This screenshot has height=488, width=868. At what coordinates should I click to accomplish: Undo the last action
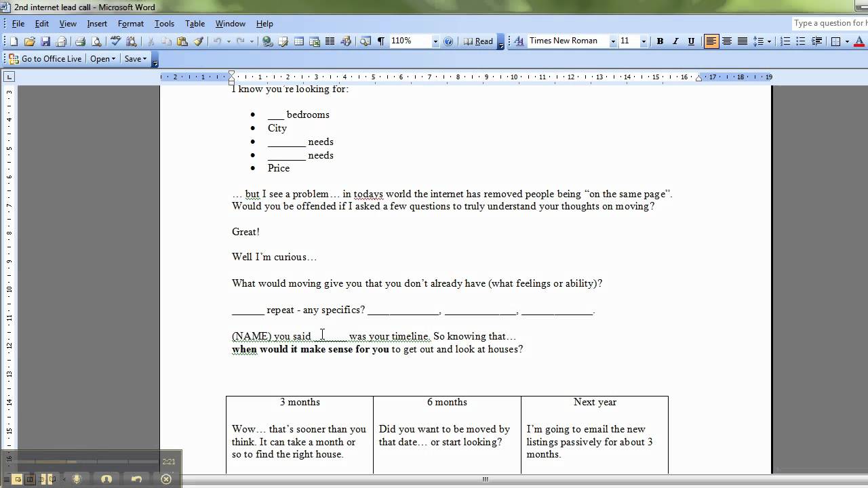click(217, 41)
